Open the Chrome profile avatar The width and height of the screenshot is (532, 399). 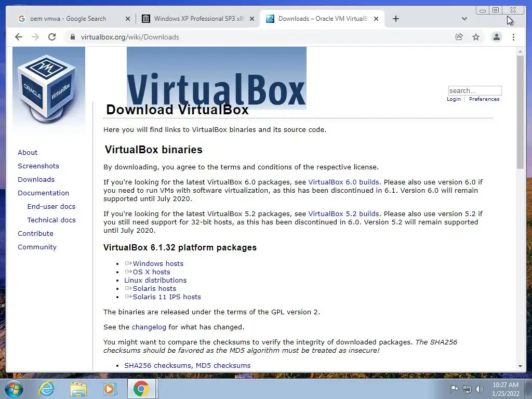coord(496,37)
